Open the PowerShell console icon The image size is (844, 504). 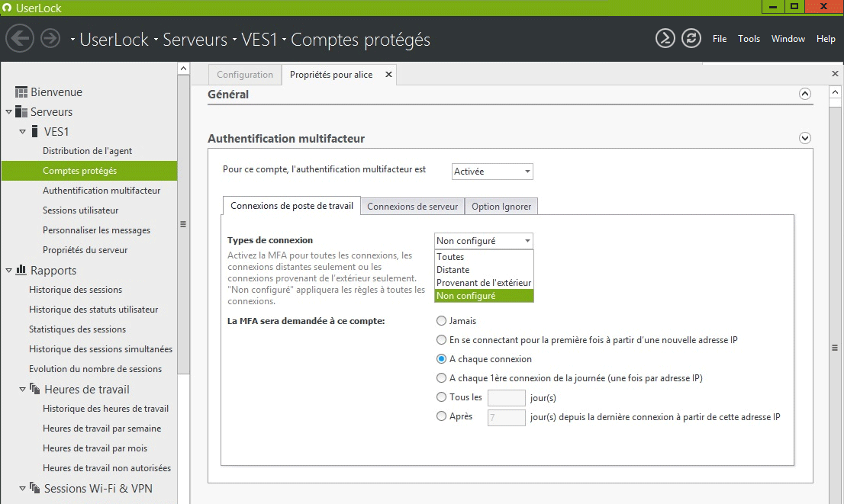point(665,38)
